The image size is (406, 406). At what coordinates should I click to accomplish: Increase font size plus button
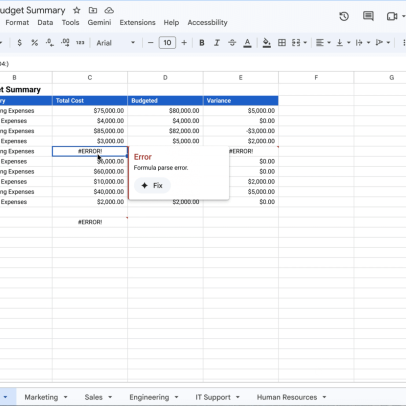point(184,43)
